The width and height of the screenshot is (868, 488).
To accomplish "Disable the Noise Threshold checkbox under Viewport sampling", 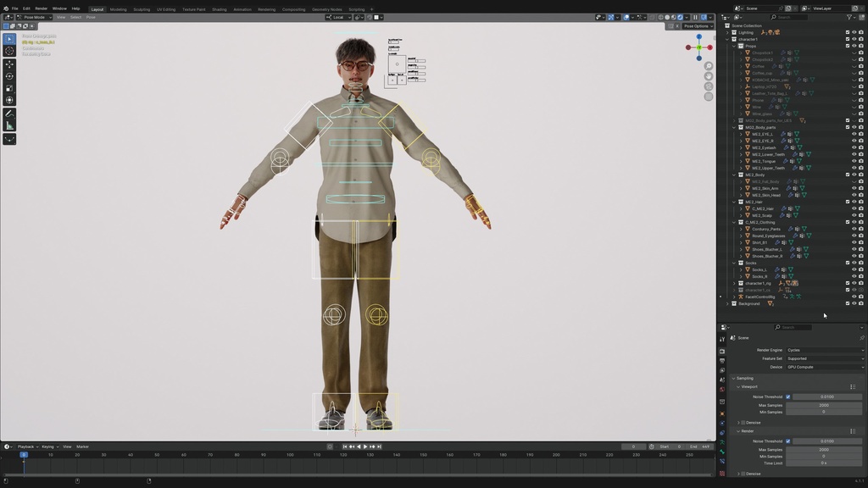I will click(787, 396).
